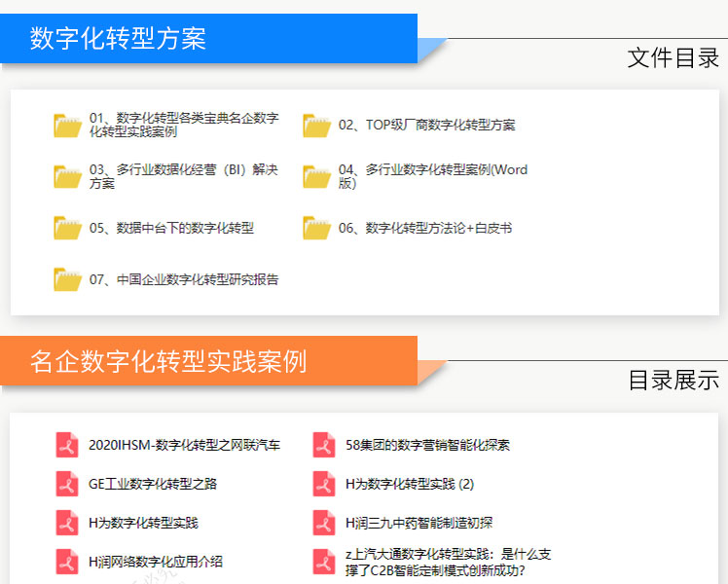Open folder icon for 05 数据中台下的数字化转型

tap(67, 228)
